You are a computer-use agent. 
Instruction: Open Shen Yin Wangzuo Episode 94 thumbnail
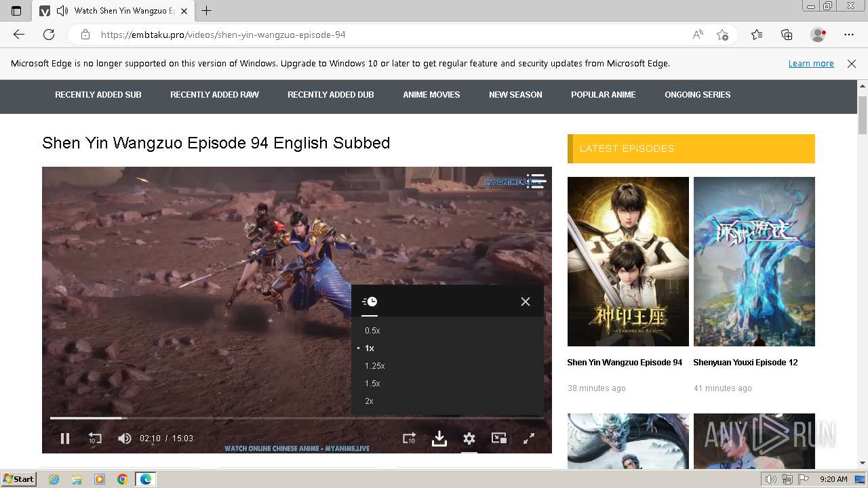coord(628,262)
